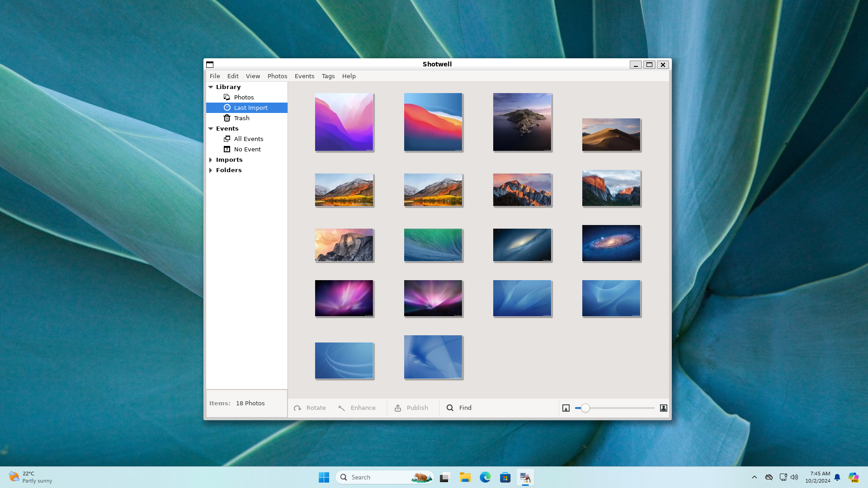This screenshot has width=868, height=488.
Task: Click the Enhance button label
Action: [x=363, y=408]
